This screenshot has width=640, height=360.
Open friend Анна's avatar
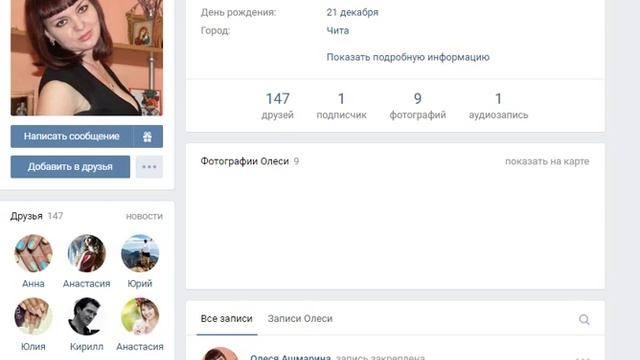(x=33, y=253)
